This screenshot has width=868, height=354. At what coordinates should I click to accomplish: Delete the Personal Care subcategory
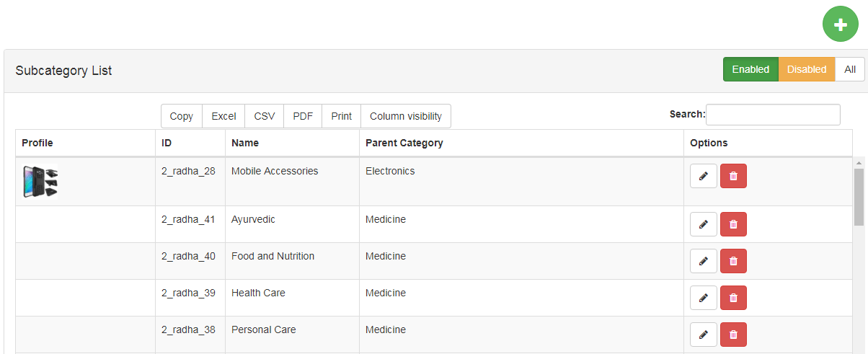tap(733, 335)
